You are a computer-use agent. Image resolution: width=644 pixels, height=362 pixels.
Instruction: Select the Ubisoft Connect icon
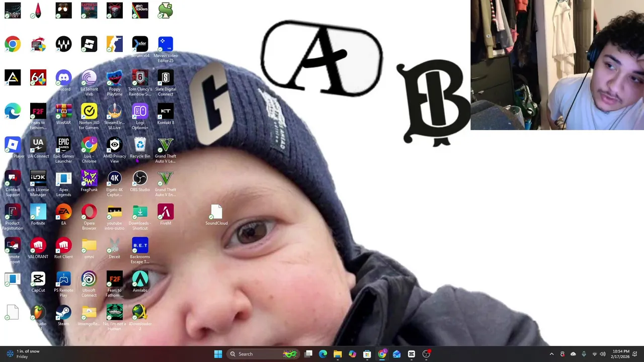click(89, 285)
